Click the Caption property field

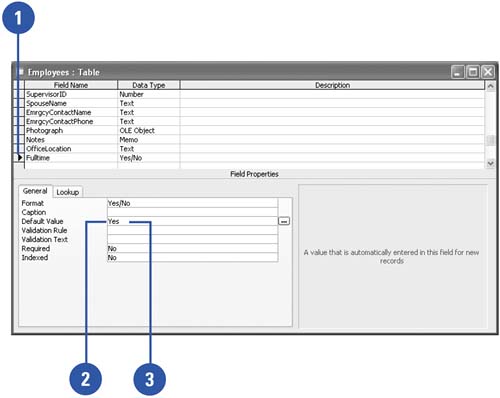(x=192, y=212)
